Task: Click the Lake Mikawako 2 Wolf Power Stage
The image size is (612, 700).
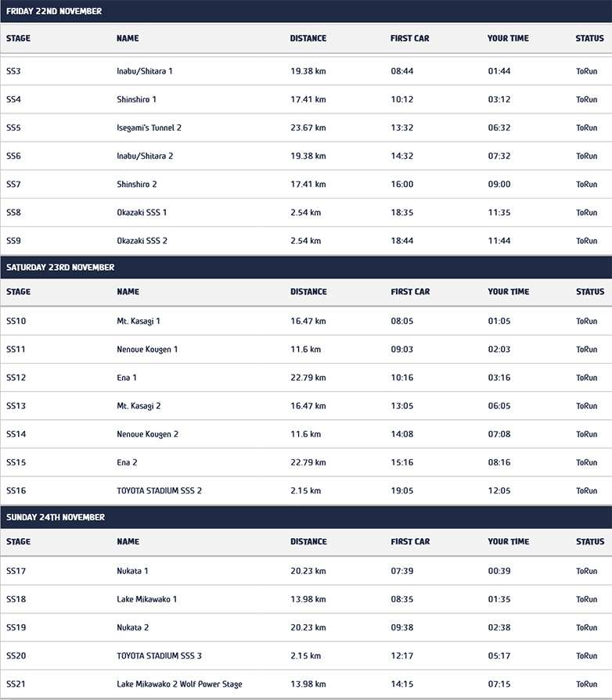Action: pos(179,684)
